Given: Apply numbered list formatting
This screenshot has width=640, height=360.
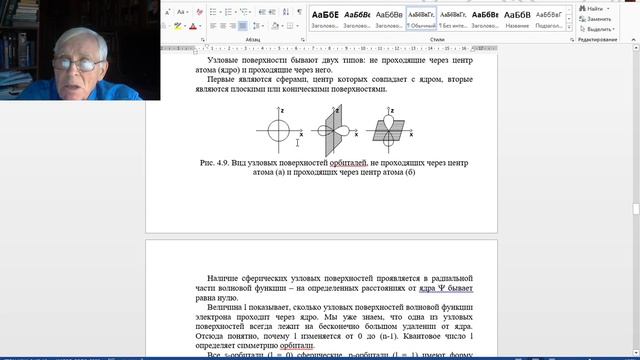Looking at the screenshot, I should tap(228, 12).
